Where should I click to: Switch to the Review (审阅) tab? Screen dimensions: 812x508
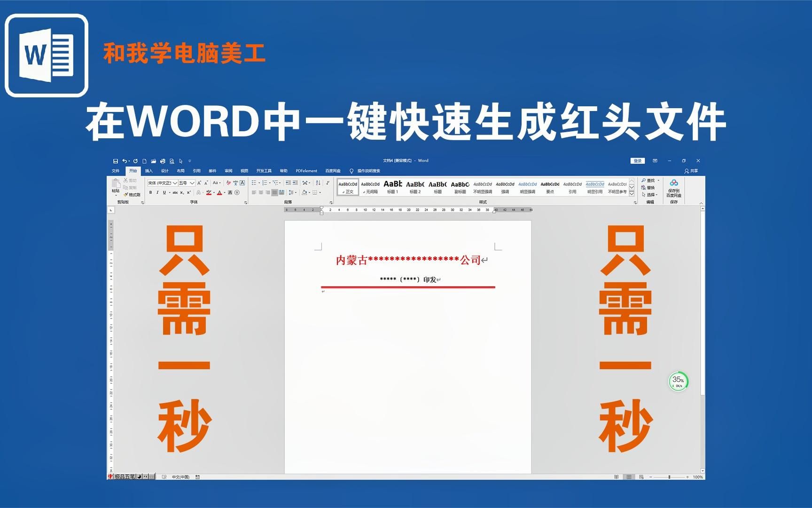point(228,171)
